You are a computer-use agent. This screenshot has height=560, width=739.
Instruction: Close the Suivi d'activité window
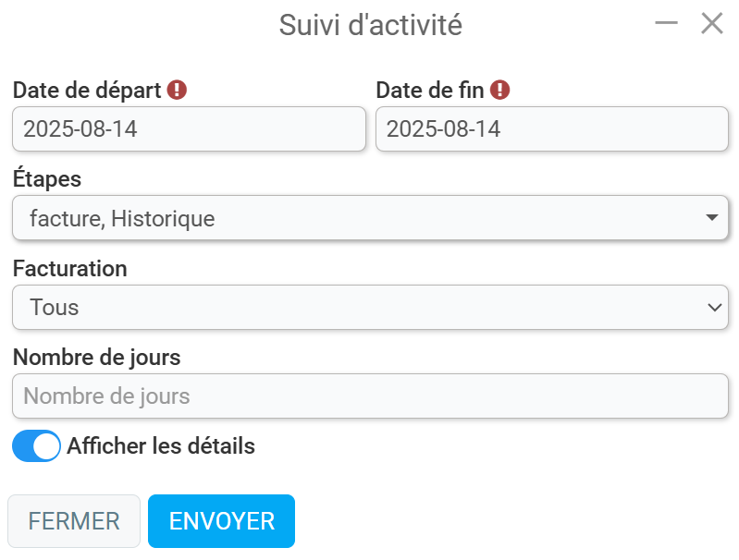click(711, 24)
